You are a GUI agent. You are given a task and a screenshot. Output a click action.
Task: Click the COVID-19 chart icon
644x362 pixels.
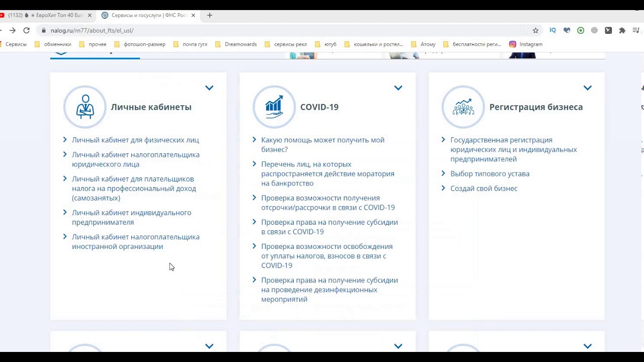coord(274,107)
